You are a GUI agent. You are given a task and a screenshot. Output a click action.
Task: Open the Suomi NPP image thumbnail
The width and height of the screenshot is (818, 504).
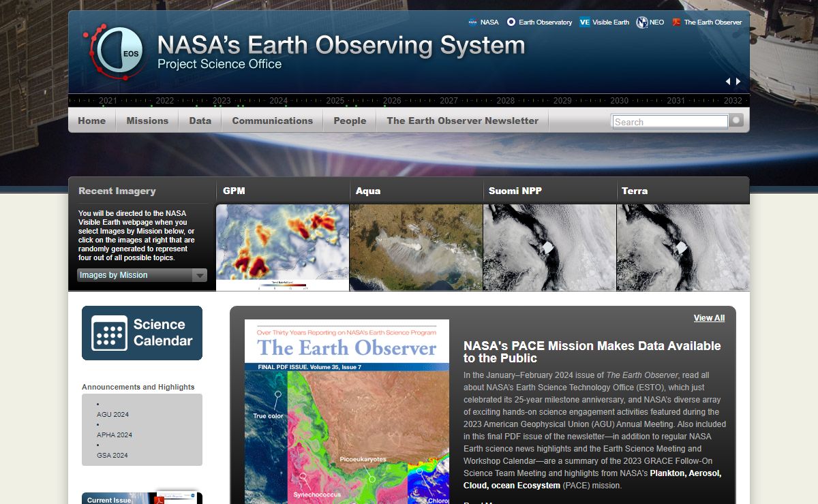click(x=549, y=247)
